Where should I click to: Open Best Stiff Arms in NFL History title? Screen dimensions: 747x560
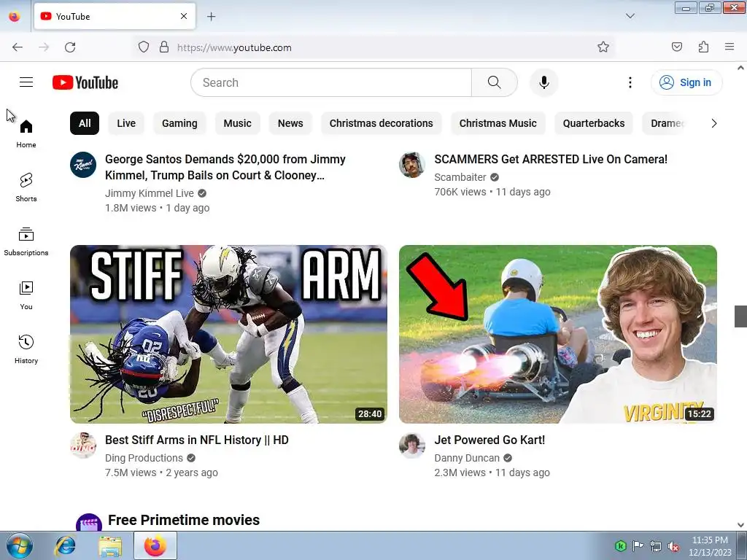[x=197, y=440]
